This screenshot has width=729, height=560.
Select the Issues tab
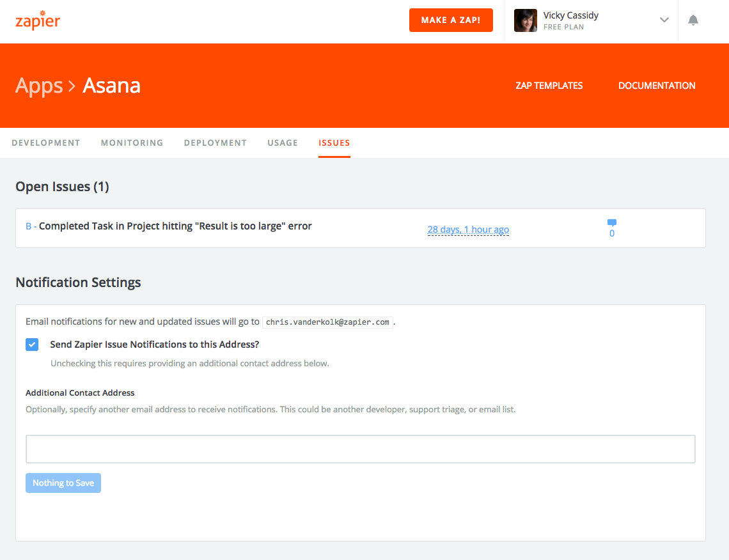[x=334, y=143]
